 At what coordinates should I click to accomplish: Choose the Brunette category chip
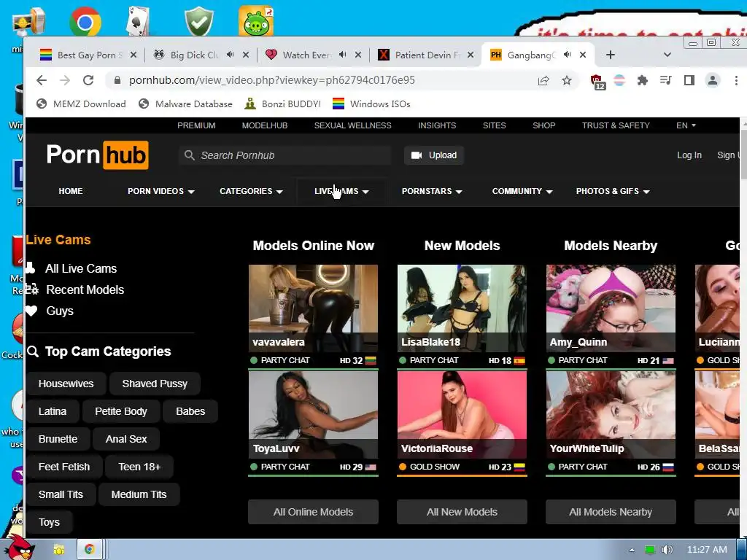tap(58, 439)
